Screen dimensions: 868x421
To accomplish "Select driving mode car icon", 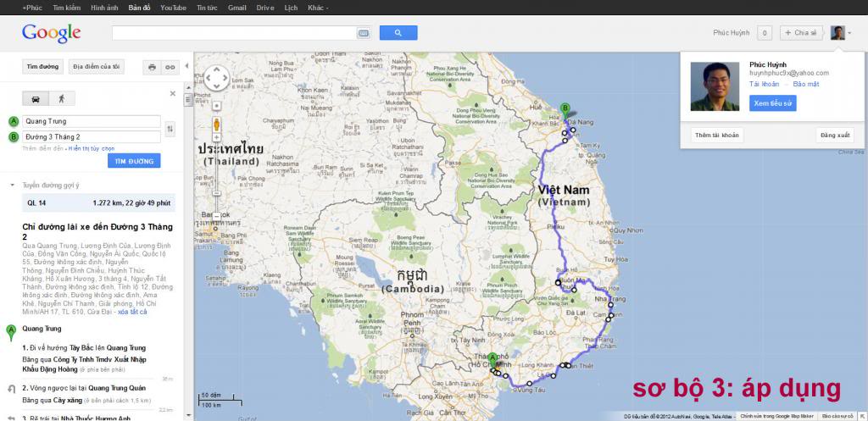I will (x=36, y=98).
